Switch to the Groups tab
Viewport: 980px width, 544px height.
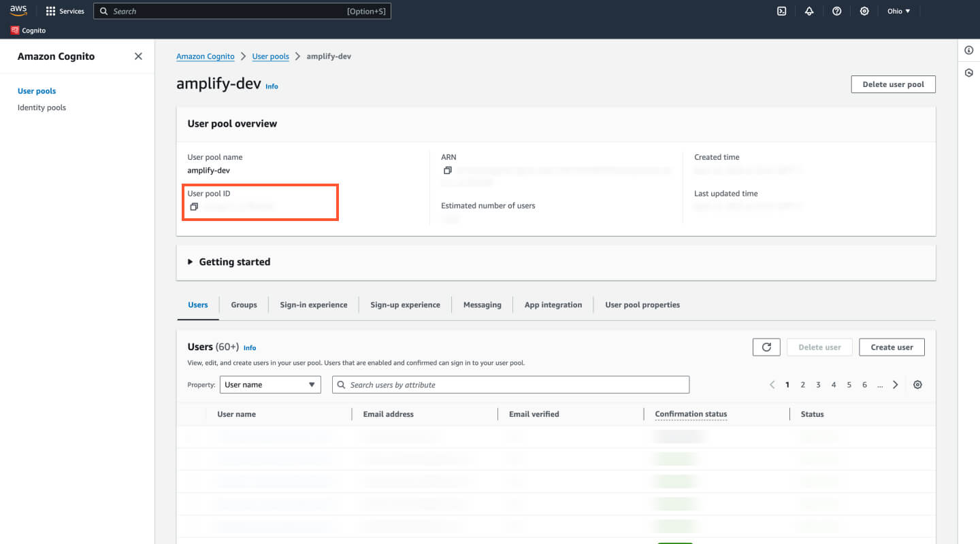click(244, 305)
